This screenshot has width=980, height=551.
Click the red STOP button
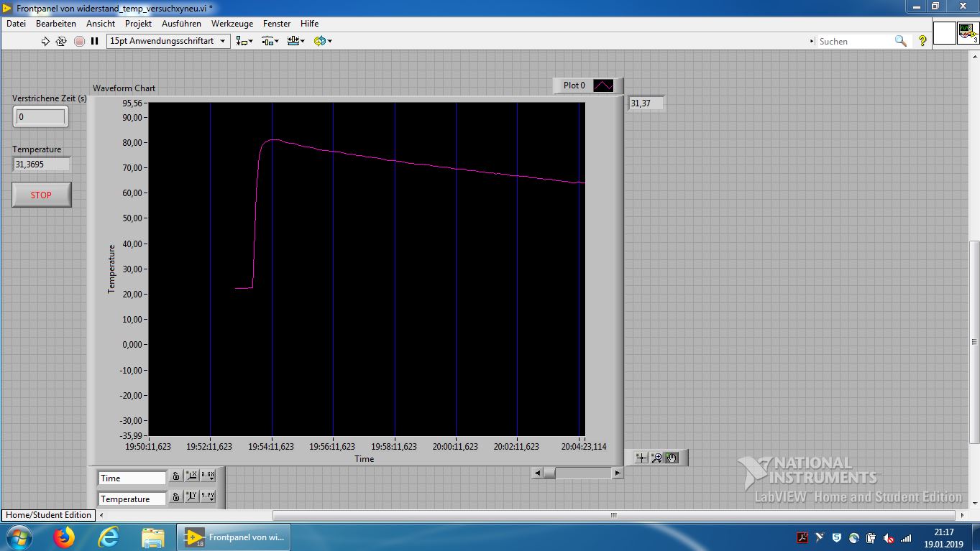click(42, 195)
